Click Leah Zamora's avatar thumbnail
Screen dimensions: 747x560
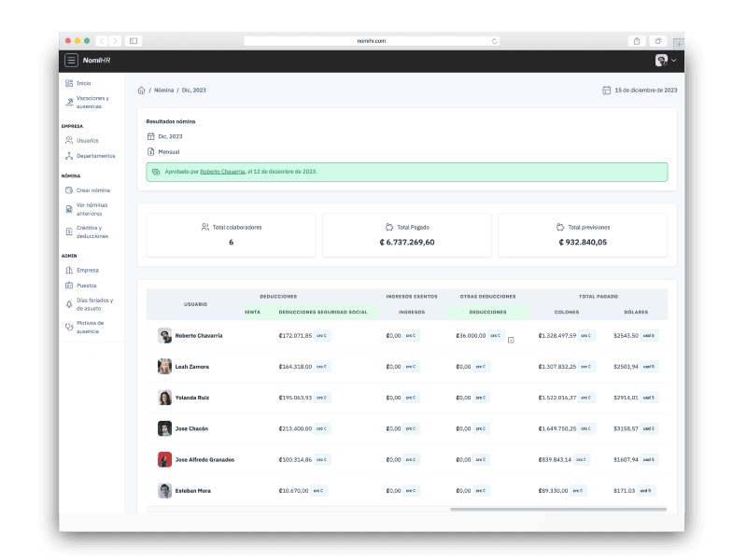point(164,367)
